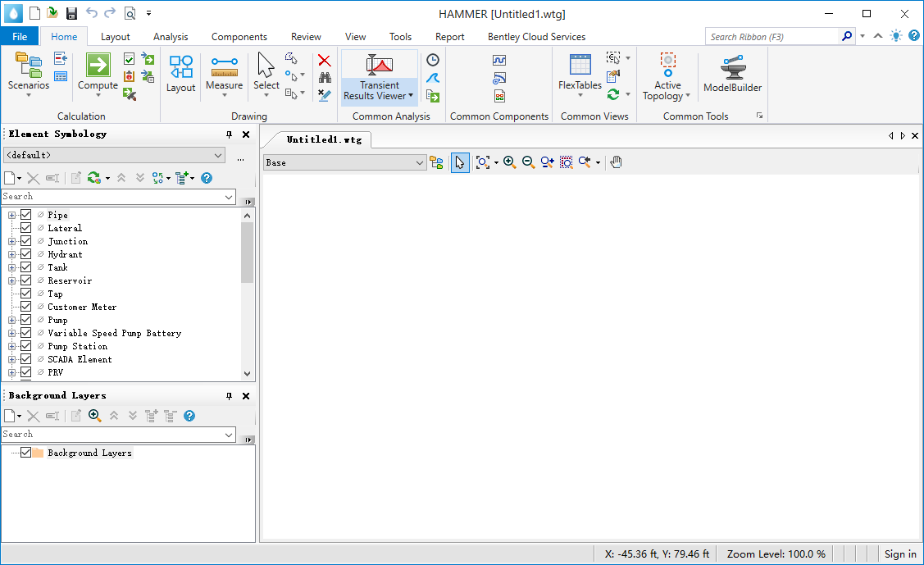The width and height of the screenshot is (924, 565).
Task: Open the pump definitions icon
Action: coord(499,78)
